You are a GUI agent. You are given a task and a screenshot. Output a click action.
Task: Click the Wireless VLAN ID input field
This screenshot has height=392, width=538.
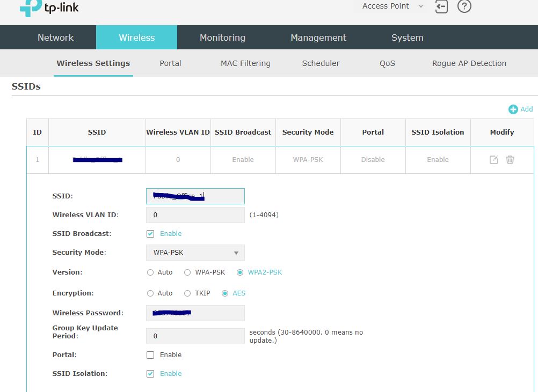pyautogui.click(x=195, y=215)
